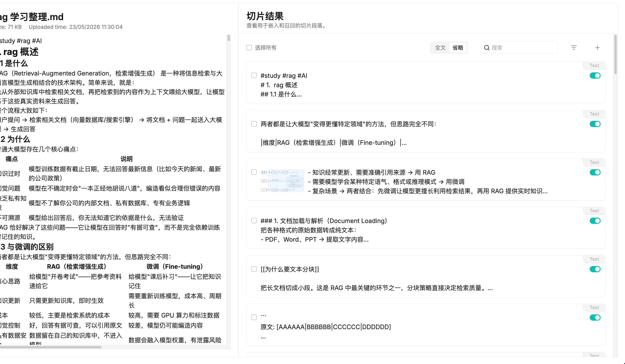Screen dimensions: 625x364
Task: Switch to 全文 full text view
Action: [440, 48]
